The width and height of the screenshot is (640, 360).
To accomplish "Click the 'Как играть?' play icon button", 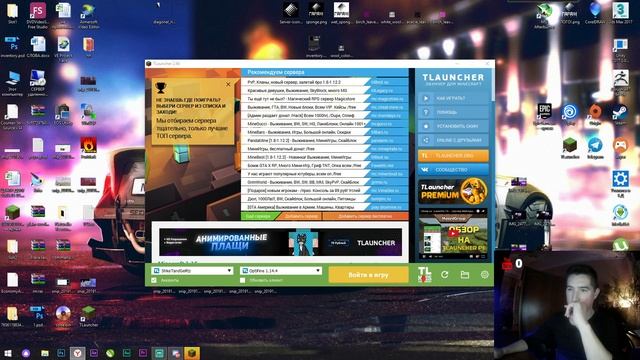I will coord(453,98).
